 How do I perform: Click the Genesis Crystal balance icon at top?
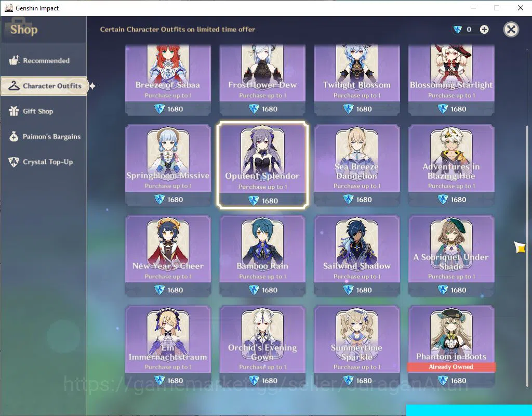coord(458,30)
